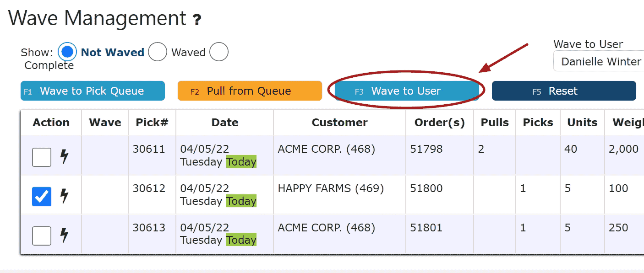The width and height of the screenshot is (644, 273).
Task: Uncheck the box for pick 30612
Action: [42, 196]
